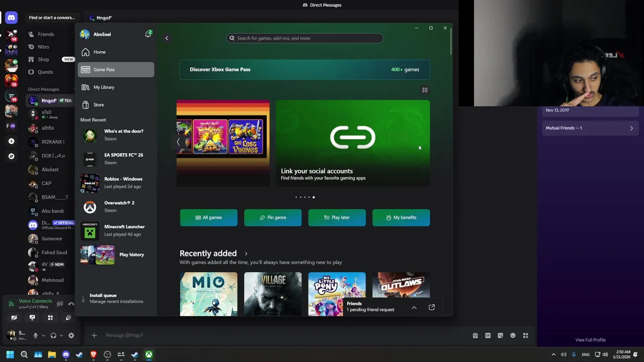This screenshot has width=644, height=362.
Task: Start a Discord activity
Action: 50,318
